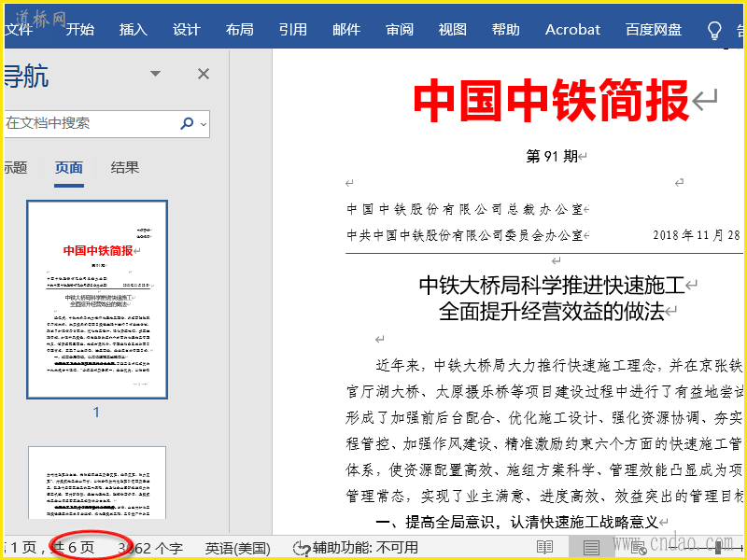This screenshot has height=560, width=747.
Task: Select the page 1 thumbnail
Action: click(97, 300)
